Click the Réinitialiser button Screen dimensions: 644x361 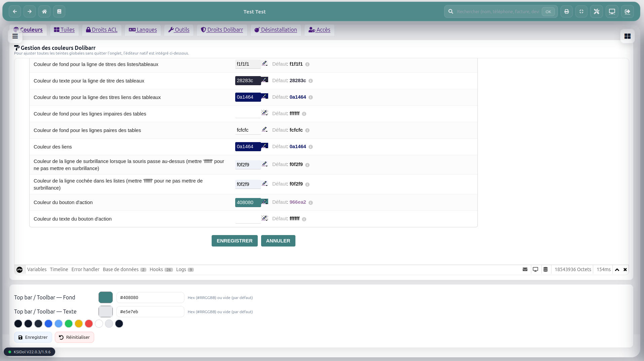coord(74,337)
